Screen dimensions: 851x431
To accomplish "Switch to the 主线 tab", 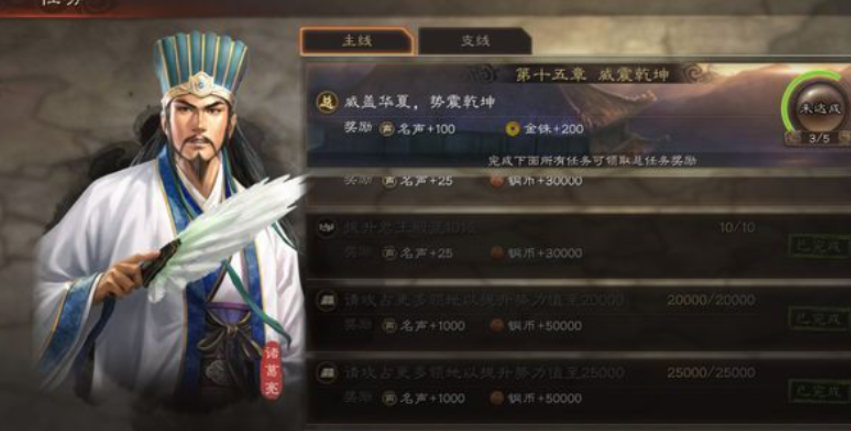I will tap(357, 41).
